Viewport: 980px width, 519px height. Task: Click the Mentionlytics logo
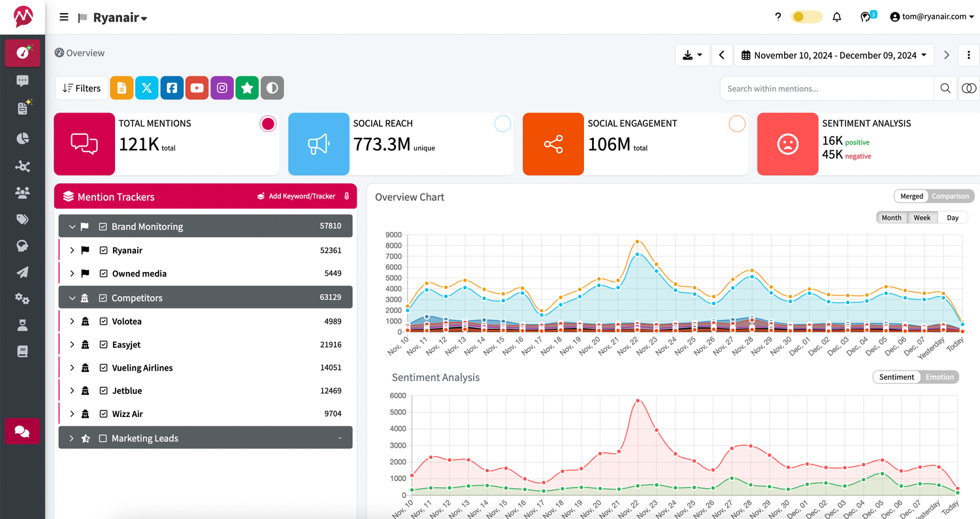coord(23,16)
